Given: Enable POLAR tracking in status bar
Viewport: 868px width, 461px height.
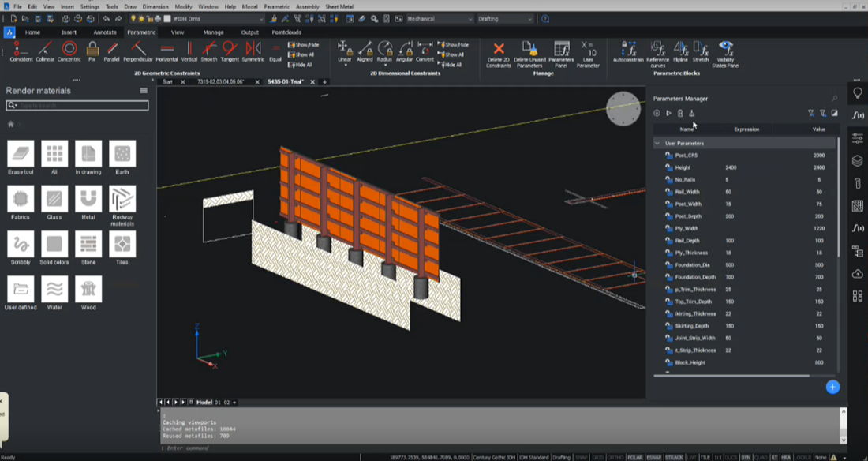Looking at the screenshot, I should (x=636, y=455).
